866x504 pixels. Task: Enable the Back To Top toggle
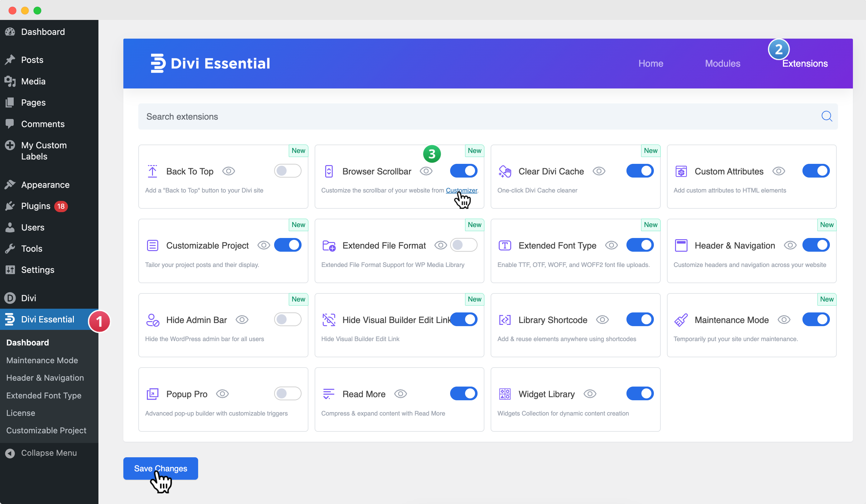[288, 171]
